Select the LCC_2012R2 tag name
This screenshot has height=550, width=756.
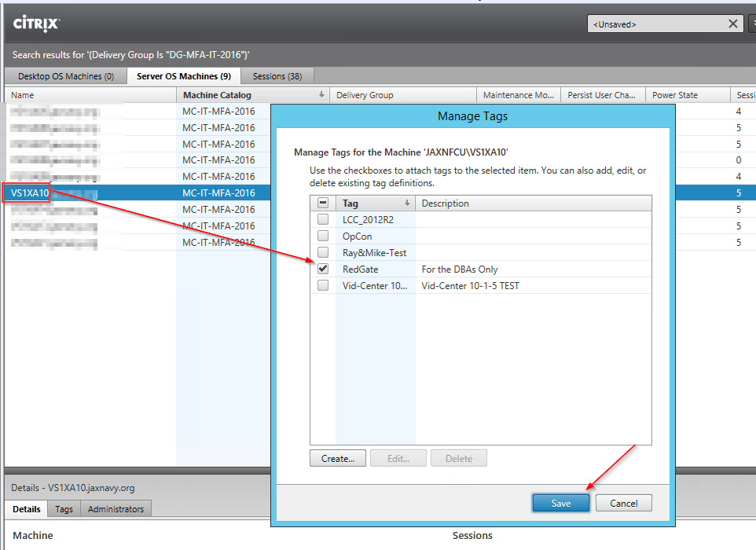368,219
